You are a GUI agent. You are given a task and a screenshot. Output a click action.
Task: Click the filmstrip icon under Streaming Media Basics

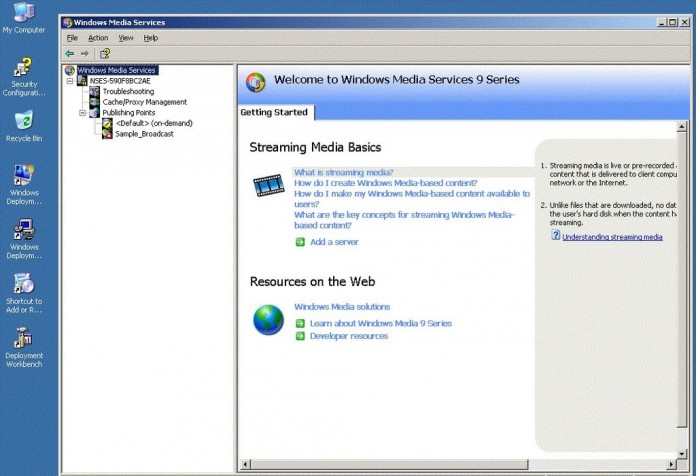click(269, 185)
